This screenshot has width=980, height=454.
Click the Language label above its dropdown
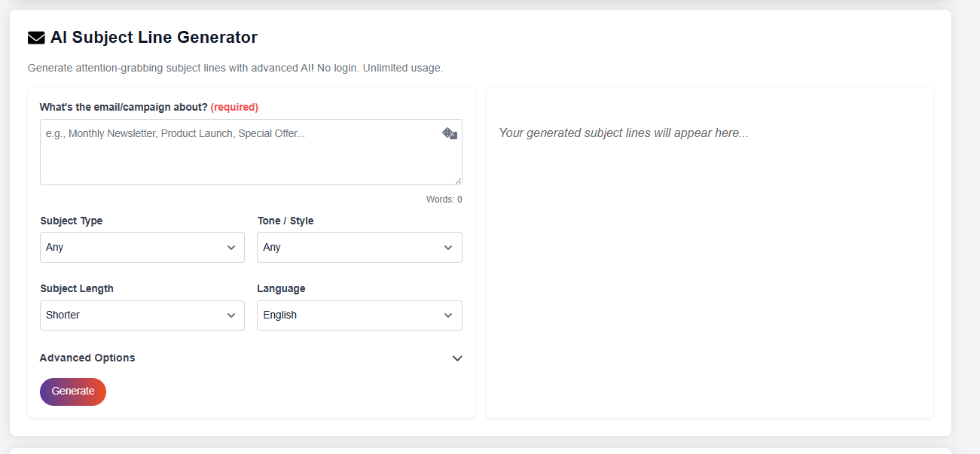pyautogui.click(x=281, y=288)
